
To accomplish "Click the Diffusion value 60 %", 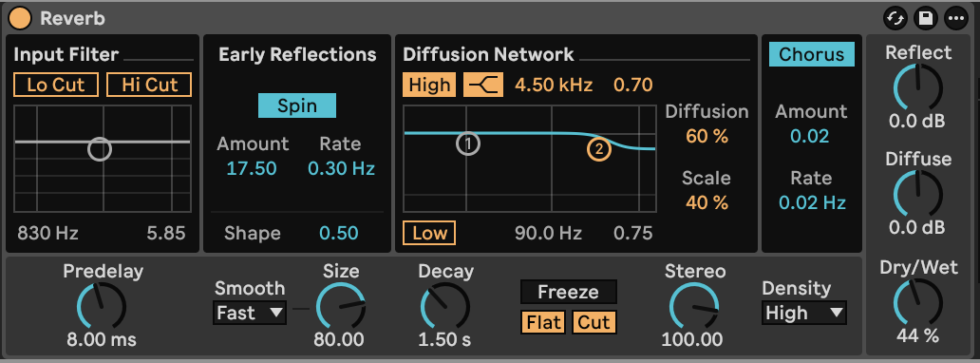I will pyautogui.click(x=707, y=137).
